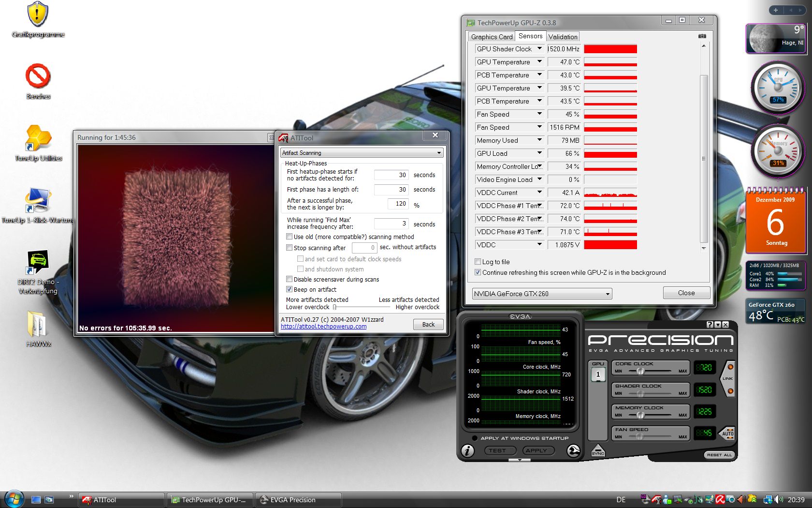Screen dimensions: 812x508
Task: Enable 'Log to file' in GPU-Z
Action: tap(478, 262)
